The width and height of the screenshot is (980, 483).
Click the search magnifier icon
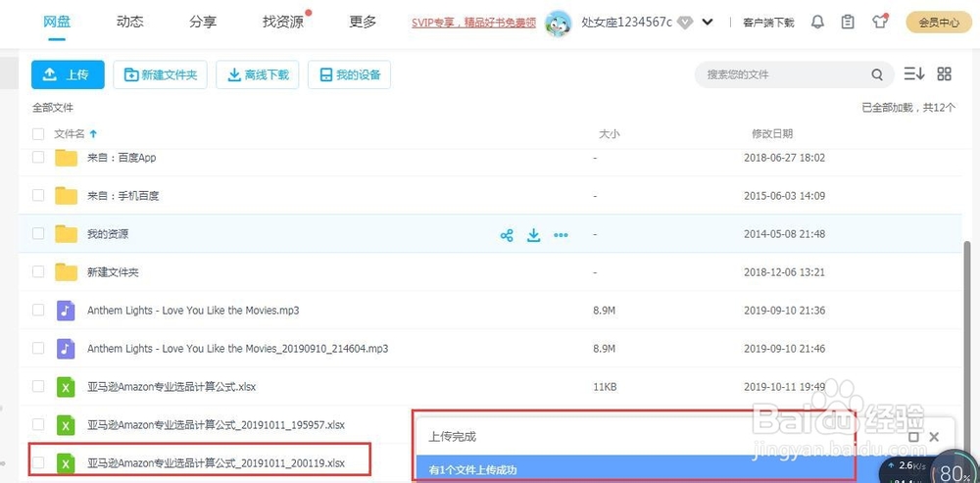coord(877,75)
